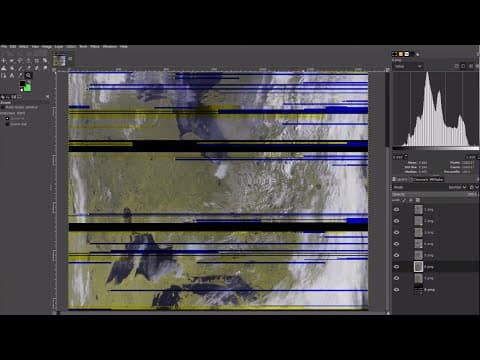
Task: Select 3.png layer thumbnail
Action: [418, 232]
